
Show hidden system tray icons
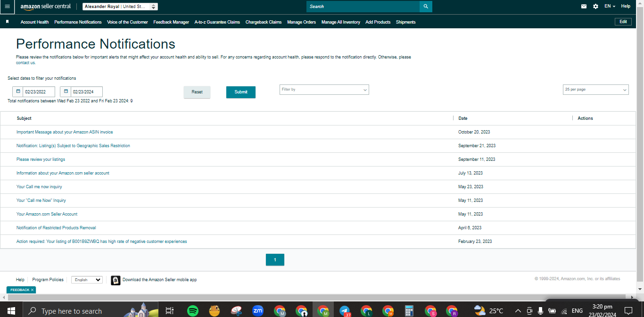click(x=518, y=311)
